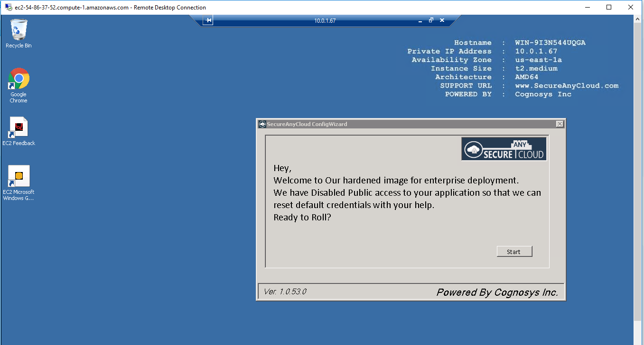The width and height of the screenshot is (644, 345).
Task: Click the SecureAnyCloud ConfigWizard title bar icon
Action: pos(262,124)
